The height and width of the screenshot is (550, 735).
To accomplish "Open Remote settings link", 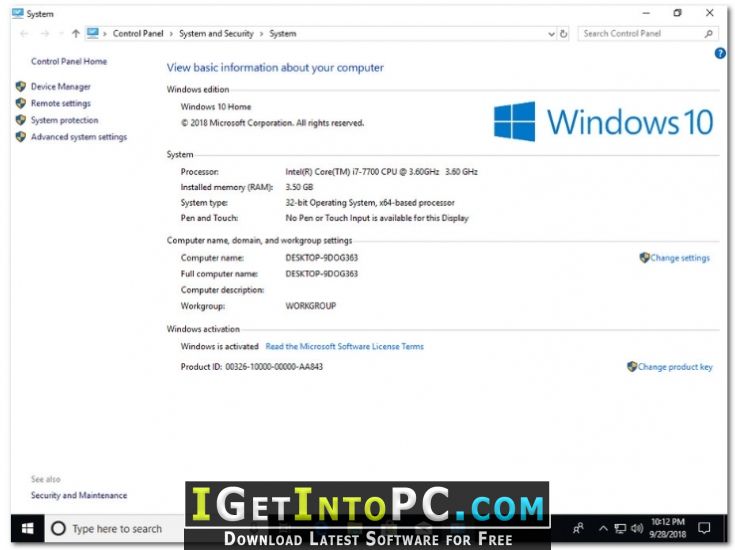I will click(60, 104).
